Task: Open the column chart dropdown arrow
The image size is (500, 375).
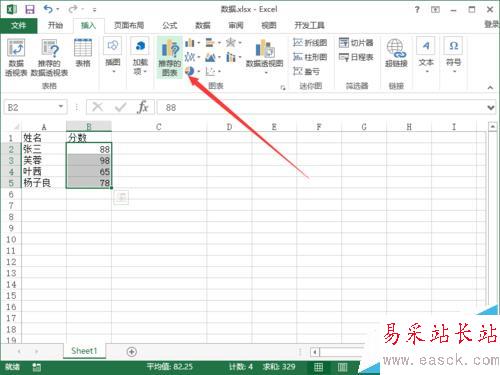Action: 199,43
